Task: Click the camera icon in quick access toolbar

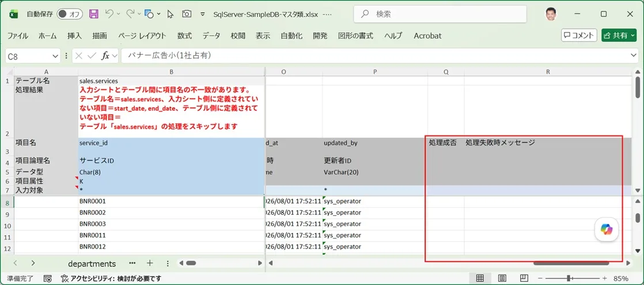Action: pos(187,14)
